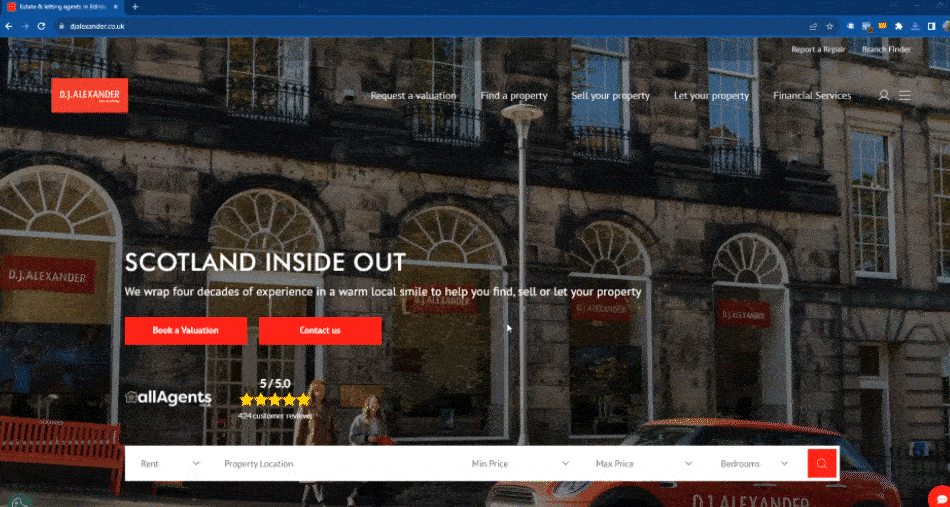The height and width of the screenshot is (507, 950).
Task: Open the Extensions puzzle piece icon
Action: pyautogui.click(x=899, y=26)
